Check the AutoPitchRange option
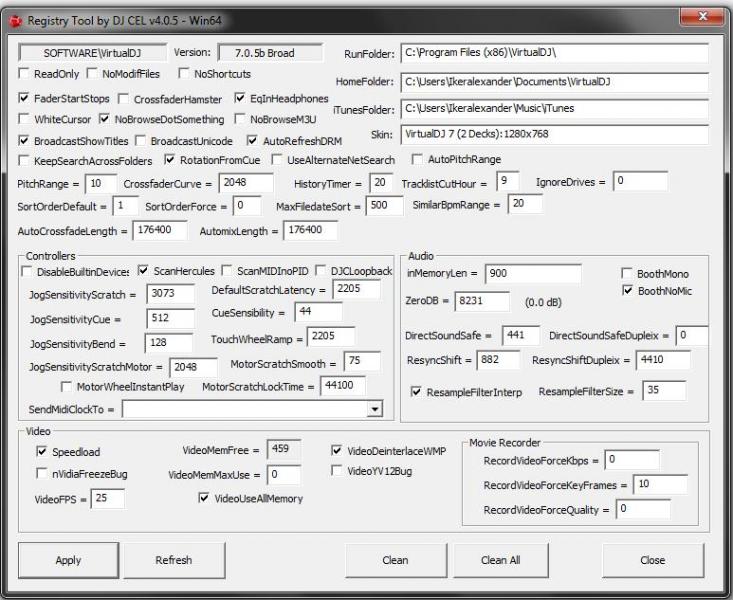733x600 pixels. (x=417, y=159)
